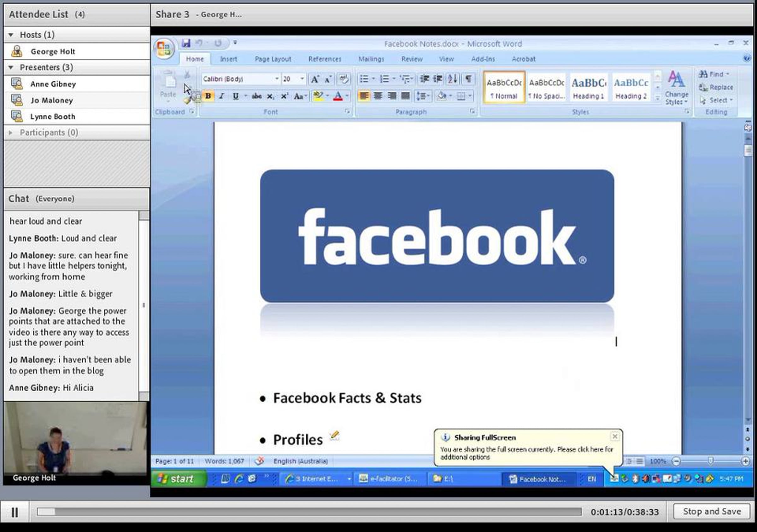Click the Show/Hide paragraph marks icon

coord(468,79)
